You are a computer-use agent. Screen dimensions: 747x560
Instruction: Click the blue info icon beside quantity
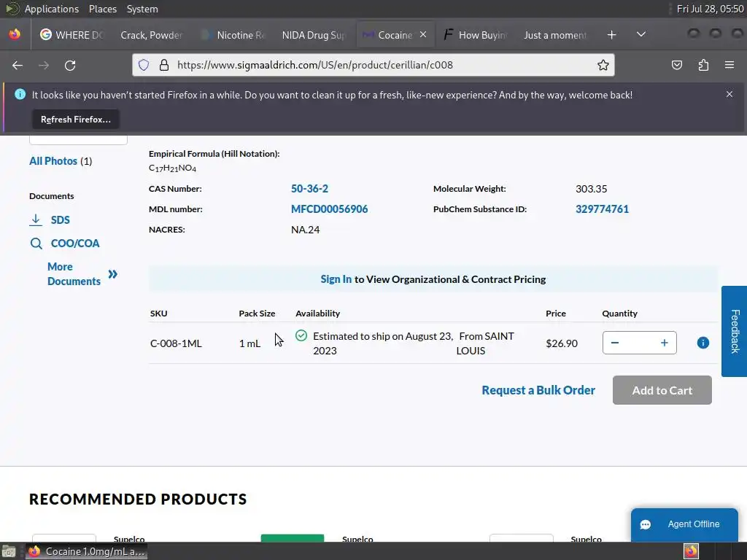coord(703,343)
